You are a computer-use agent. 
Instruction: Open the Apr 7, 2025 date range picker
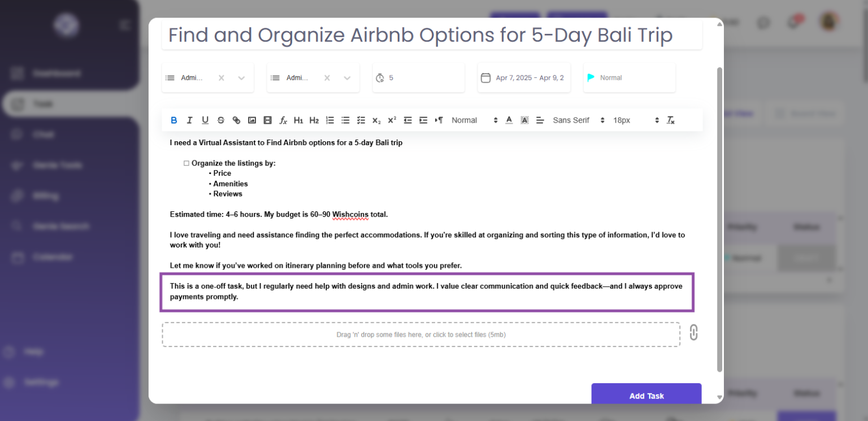click(x=524, y=78)
